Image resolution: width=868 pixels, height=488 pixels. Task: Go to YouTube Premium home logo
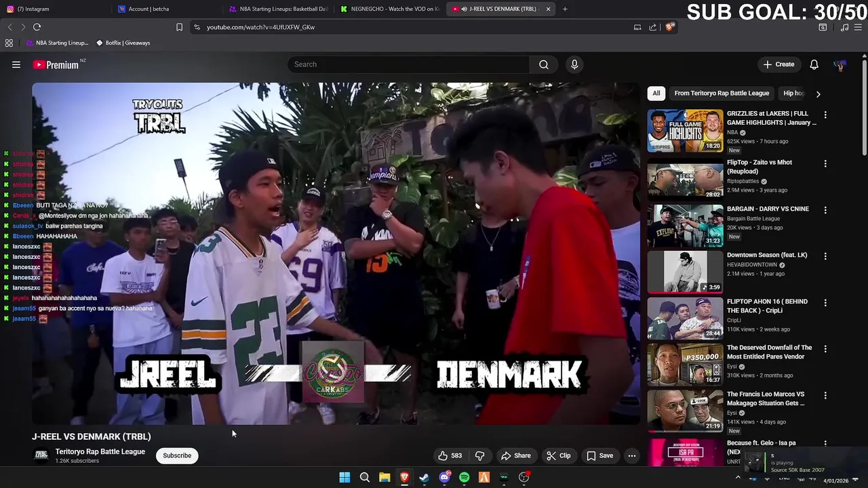tap(57, 64)
